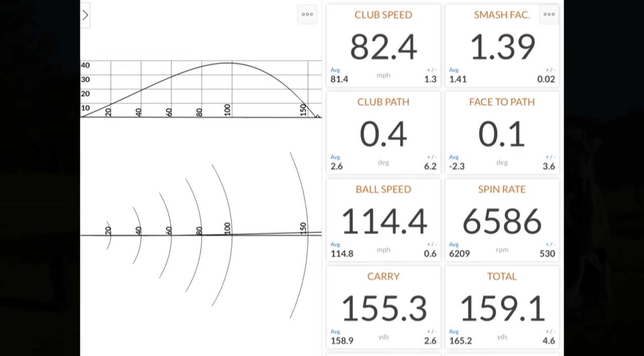This screenshot has height=356, width=644.
Task: Click the 40 height label on the trajectory graph
Action: point(85,65)
